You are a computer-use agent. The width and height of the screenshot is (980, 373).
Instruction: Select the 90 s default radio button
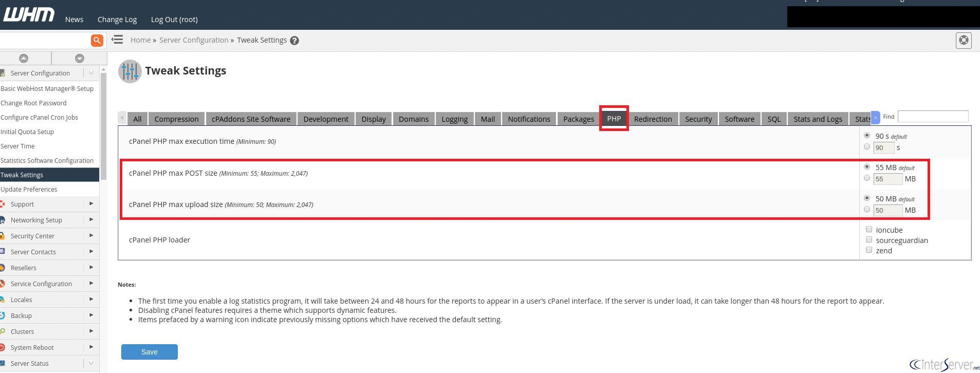[867, 136]
